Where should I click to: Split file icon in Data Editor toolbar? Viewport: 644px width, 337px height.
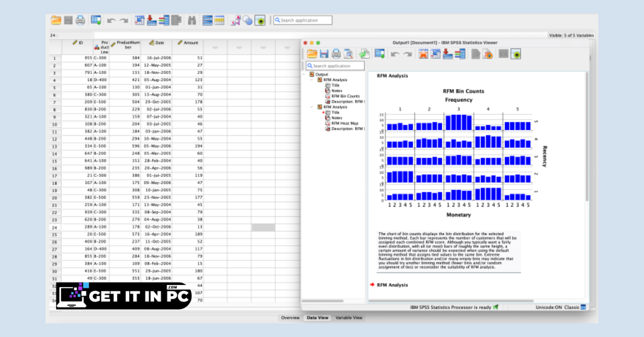(x=208, y=20)
